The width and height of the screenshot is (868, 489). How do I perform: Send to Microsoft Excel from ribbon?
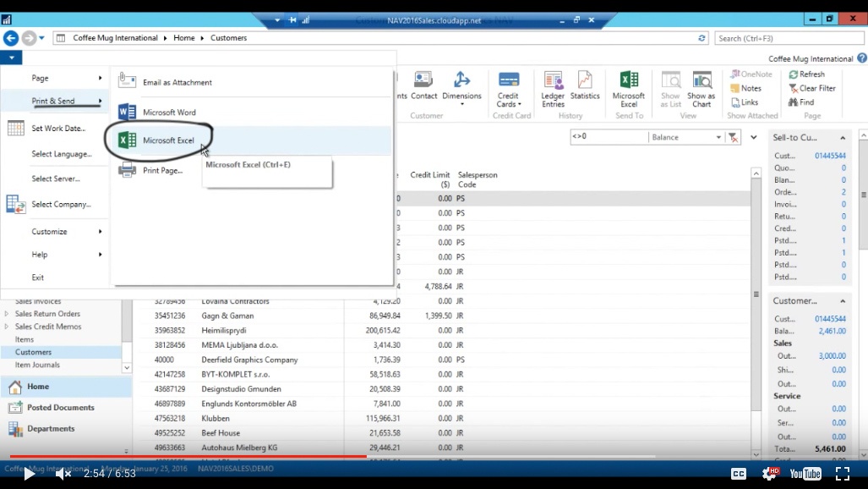click(x=629, y=90)
